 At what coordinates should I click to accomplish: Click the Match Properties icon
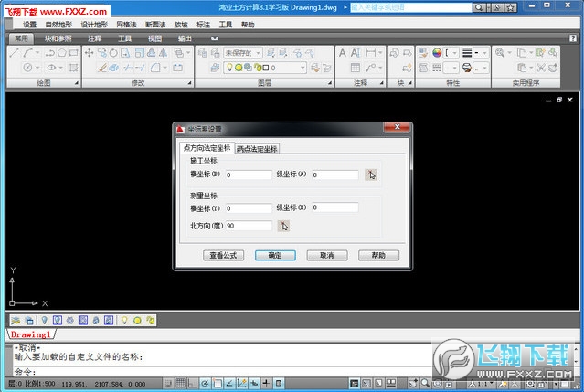coord(423,53)
